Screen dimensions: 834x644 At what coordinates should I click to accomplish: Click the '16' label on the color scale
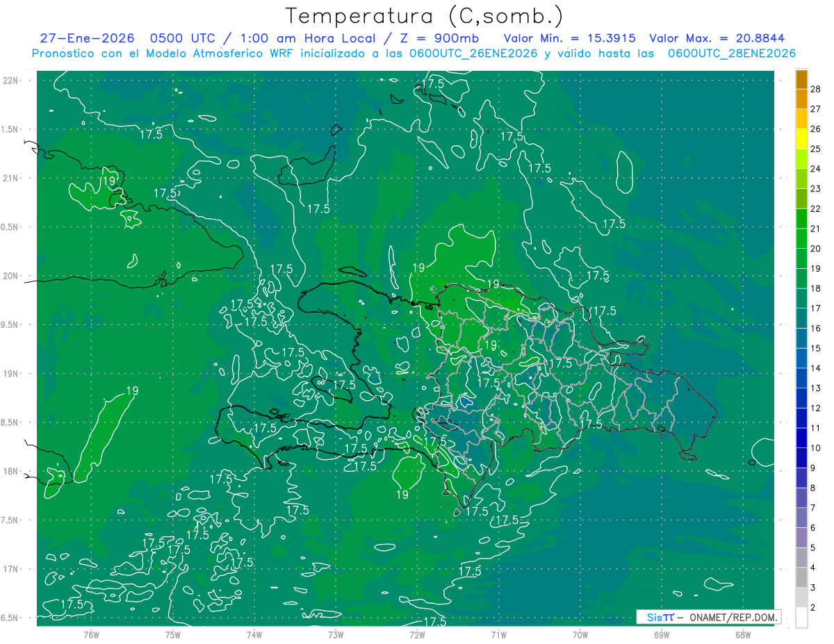click(x=816, y=329)
